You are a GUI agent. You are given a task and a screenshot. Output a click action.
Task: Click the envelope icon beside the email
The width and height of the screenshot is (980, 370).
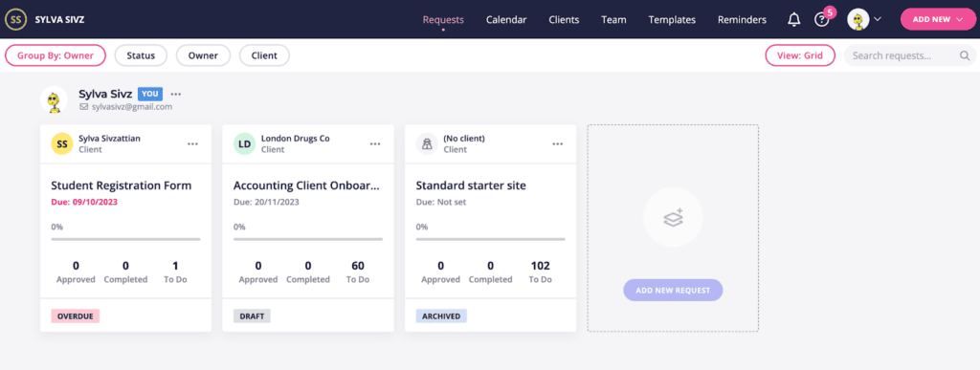[x=84, y=107]
